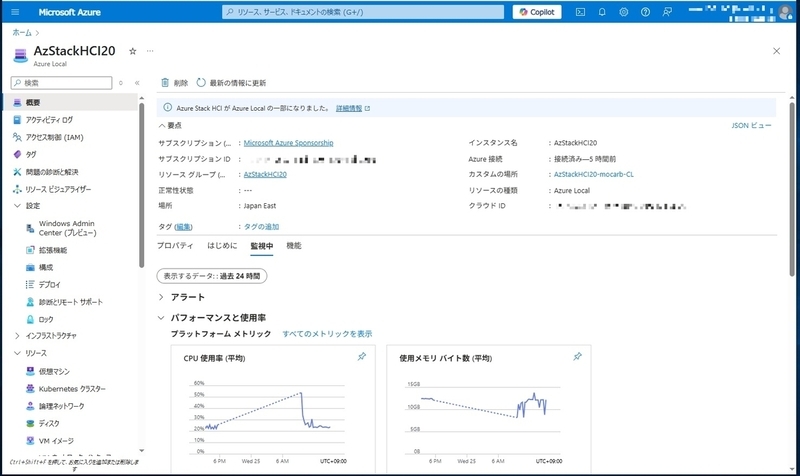
Task: Open the more options ellipsis next to title
Action: click(x=150, y=51)
